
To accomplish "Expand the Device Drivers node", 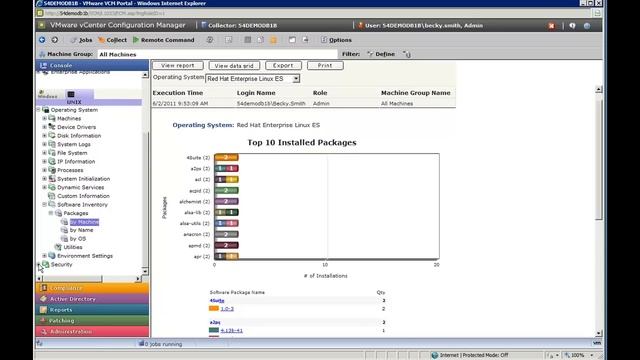I will [44, 127].
